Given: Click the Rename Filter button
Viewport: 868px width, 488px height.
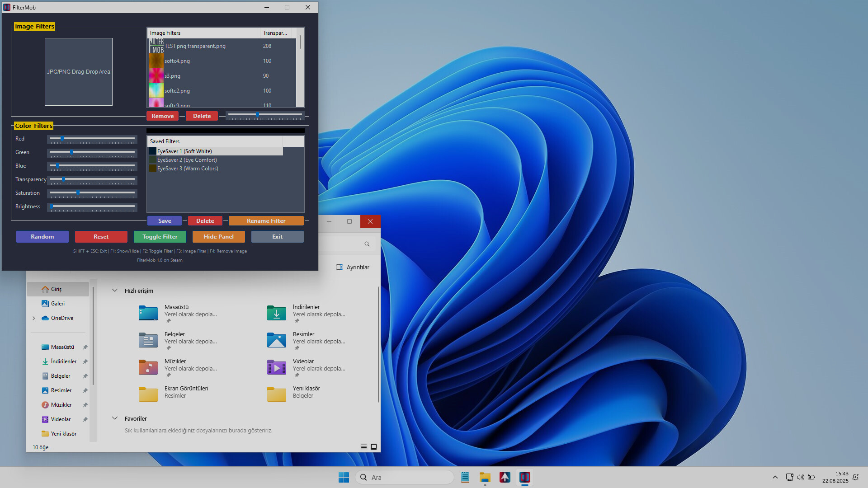Looking at the screenshot, I should click(x=266, y=221).
